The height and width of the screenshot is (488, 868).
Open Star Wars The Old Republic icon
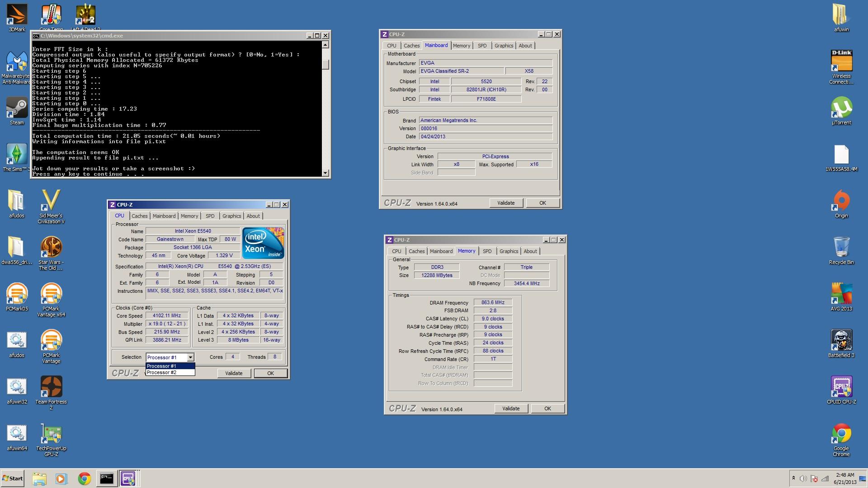click(51, 253)
